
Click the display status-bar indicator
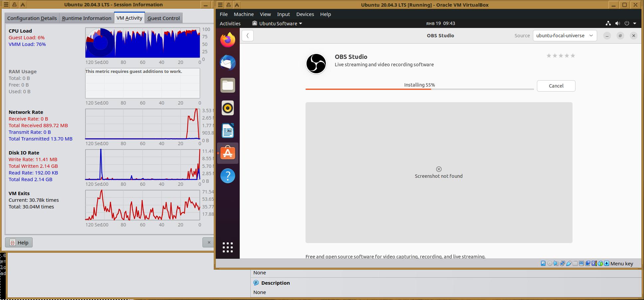[x=581, y=263]
